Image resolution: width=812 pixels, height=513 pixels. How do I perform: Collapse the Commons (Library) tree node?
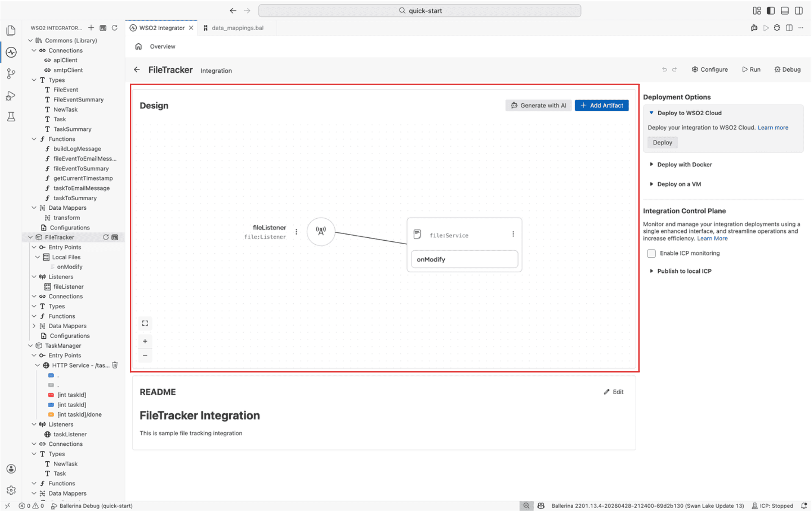[30, 40]
